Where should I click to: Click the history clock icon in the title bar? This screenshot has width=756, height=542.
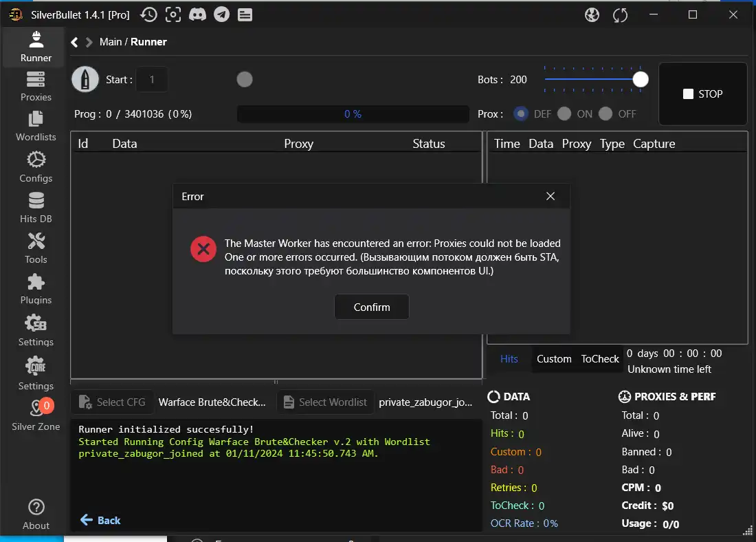pyautogui.click(x=148, y=14)
